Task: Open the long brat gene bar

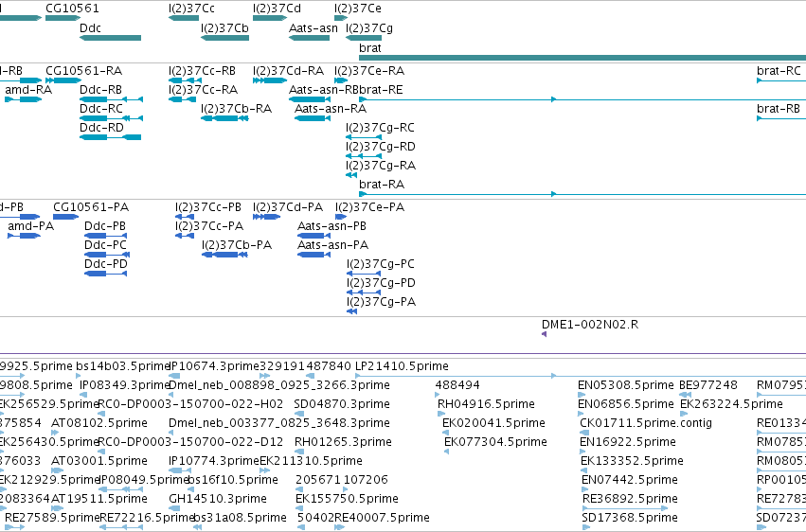Action: (582, 58)
